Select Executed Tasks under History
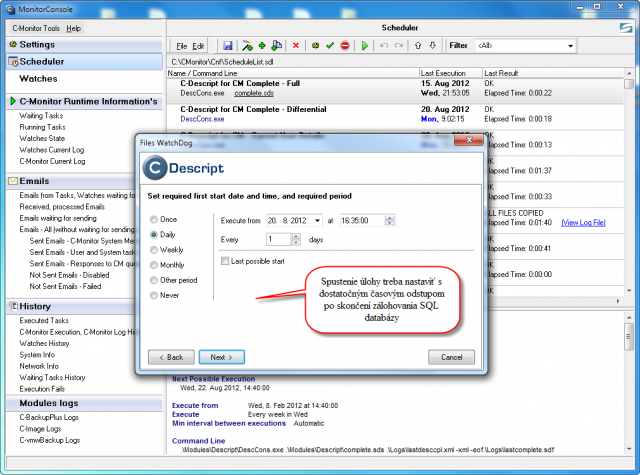The width and height of the screenshot is (640, 475). (44, 320)
